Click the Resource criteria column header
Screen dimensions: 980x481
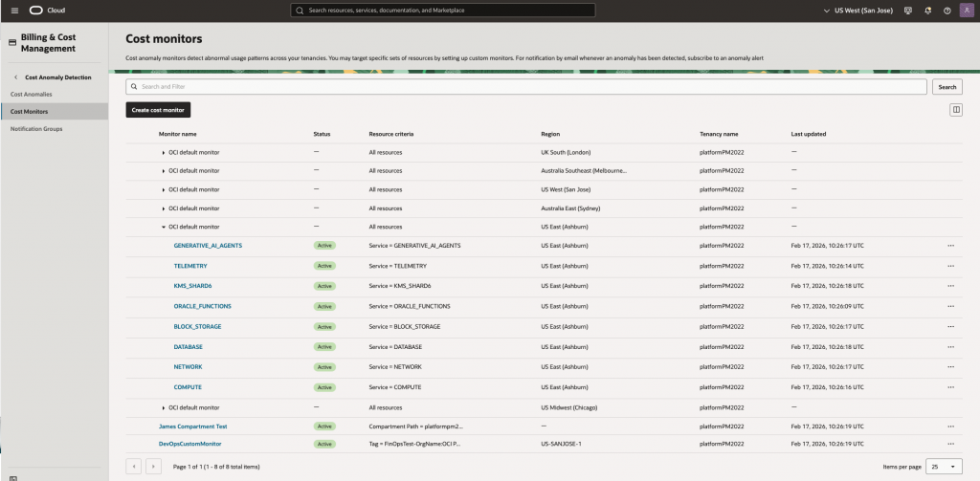tap(391, 134)
